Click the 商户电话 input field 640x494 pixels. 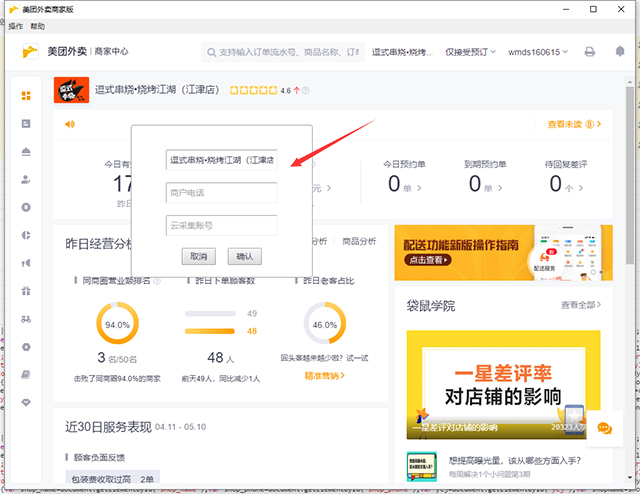[222, 193]
